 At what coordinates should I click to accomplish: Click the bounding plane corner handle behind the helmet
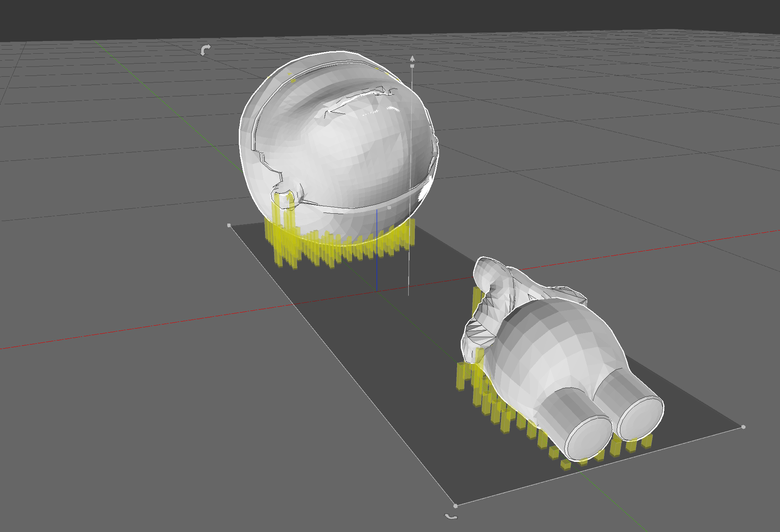[x=229, y=225]
